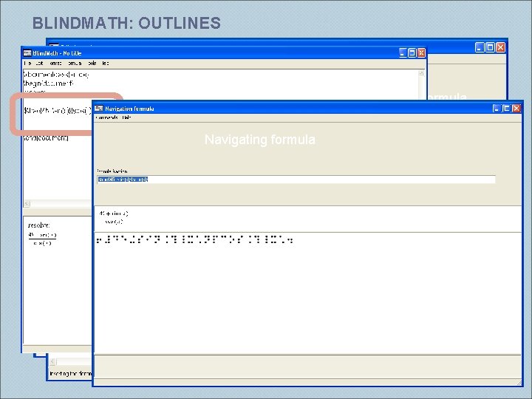
Task: Click the \end{document} line in editor
Action: [46, 137]
